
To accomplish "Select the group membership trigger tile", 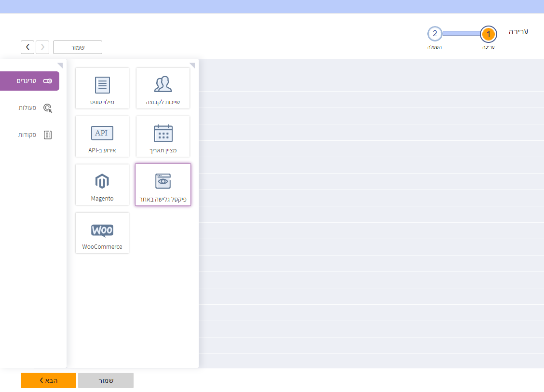I will [x=163, y=88].
